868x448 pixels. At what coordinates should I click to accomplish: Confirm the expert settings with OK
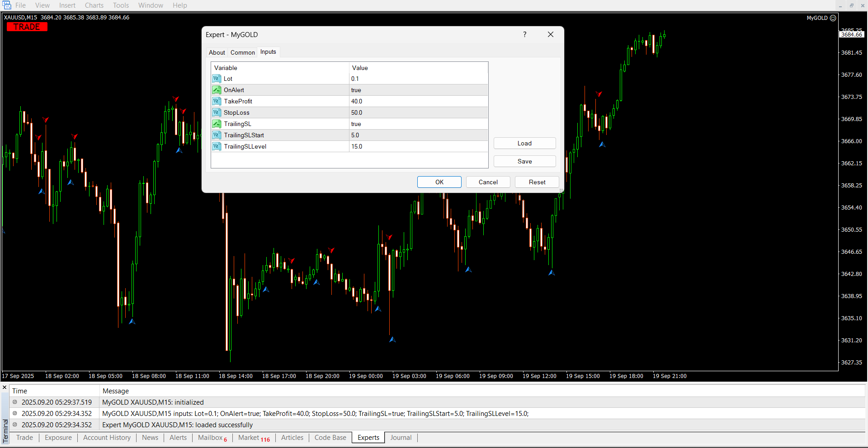tap(439, 182)
